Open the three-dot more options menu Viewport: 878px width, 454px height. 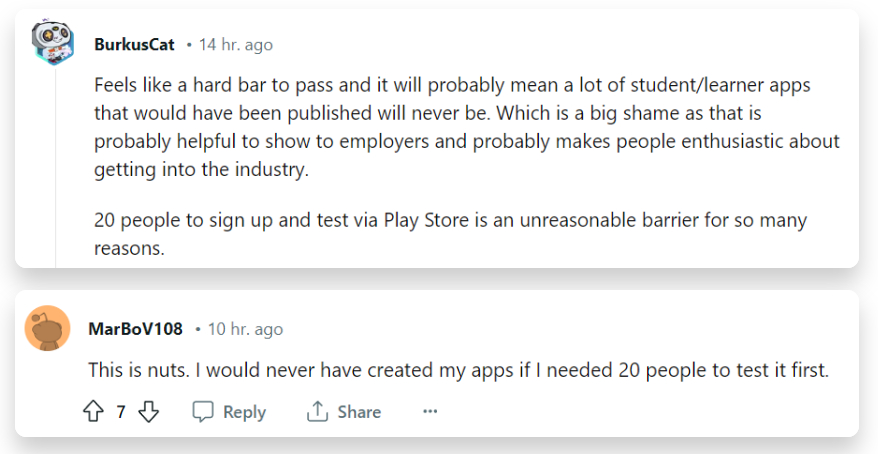pos(430,412)
